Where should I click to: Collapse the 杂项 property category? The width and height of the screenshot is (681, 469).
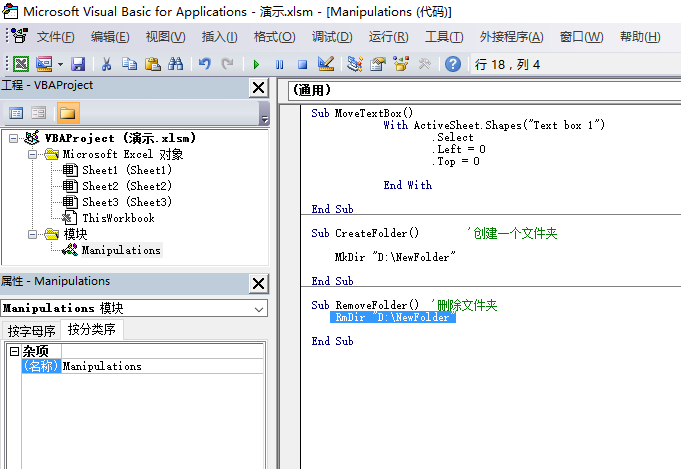(14, 351)
